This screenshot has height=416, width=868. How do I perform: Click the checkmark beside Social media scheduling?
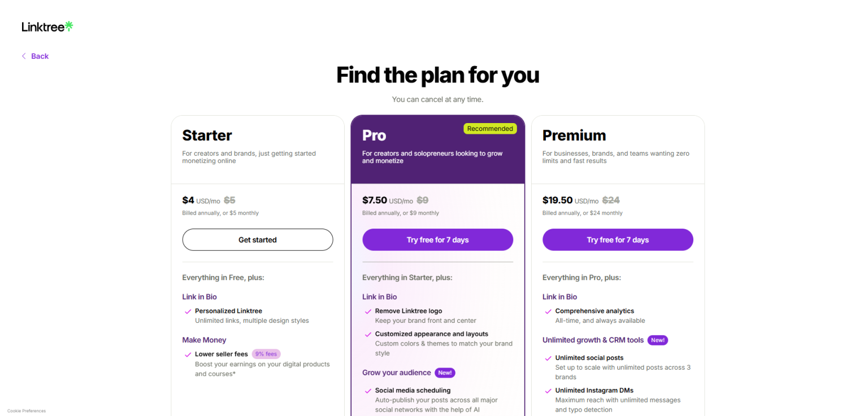point(368,391)
